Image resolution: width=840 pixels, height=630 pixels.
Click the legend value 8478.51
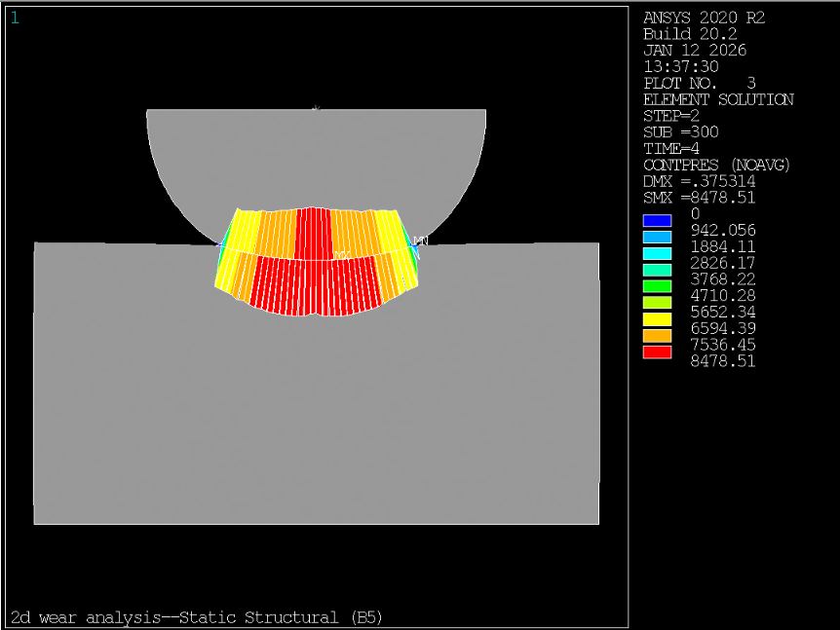(x=723, y=361)
